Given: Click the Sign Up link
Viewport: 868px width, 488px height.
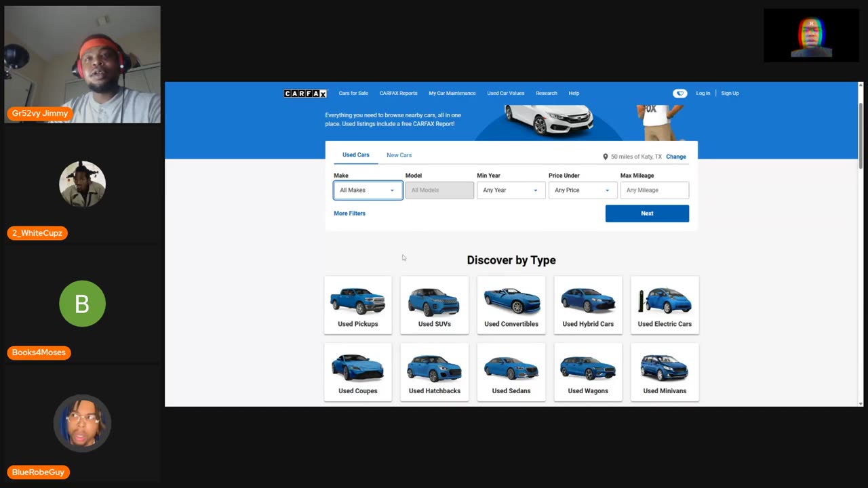Looking at the screenshot, I should pos(730,94).
